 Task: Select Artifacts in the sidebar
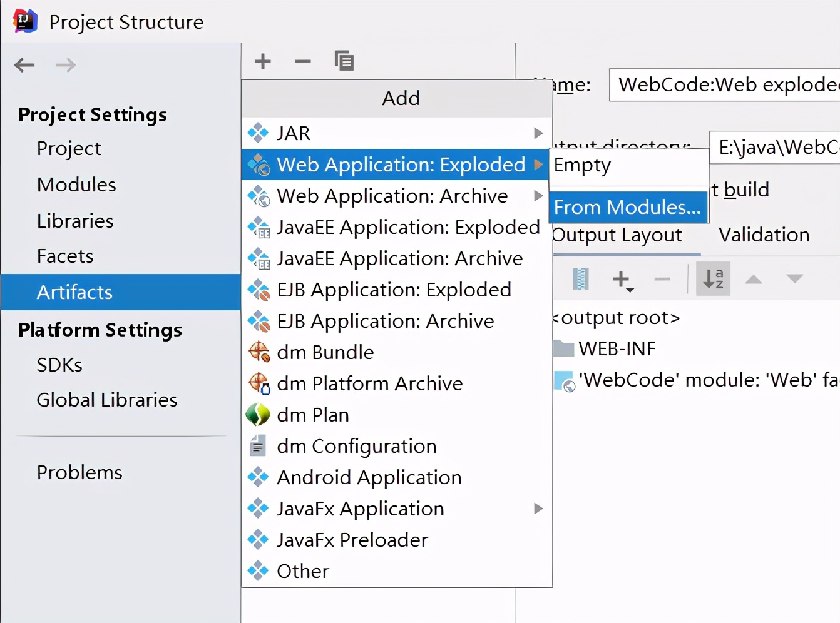point(121,292)
